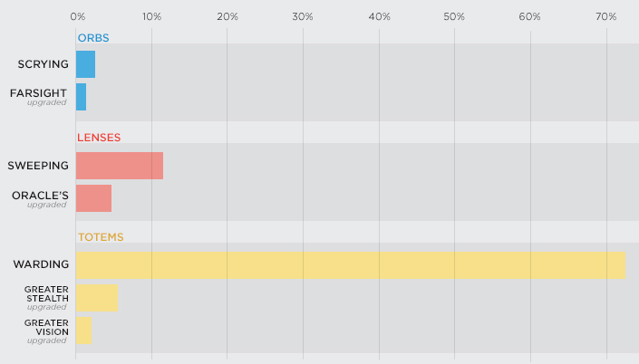This screenshot has height=364, width=639.
Task: Click the long yellow Warding bar
Action: point(350,265)
